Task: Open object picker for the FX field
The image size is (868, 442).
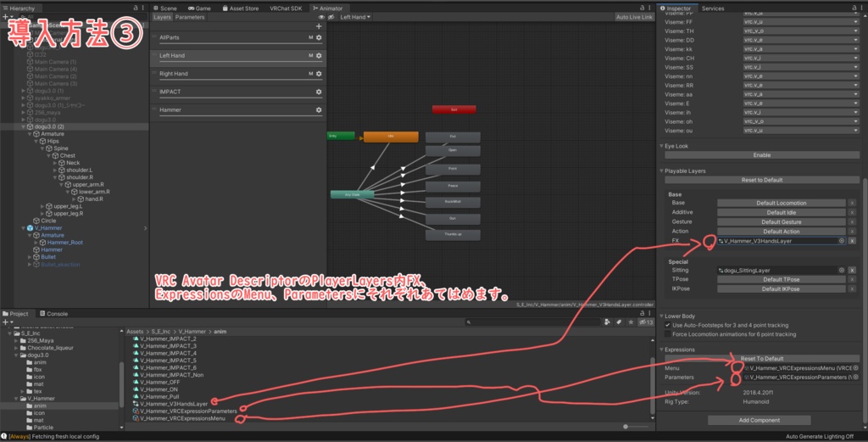Action: click(842, 241)
